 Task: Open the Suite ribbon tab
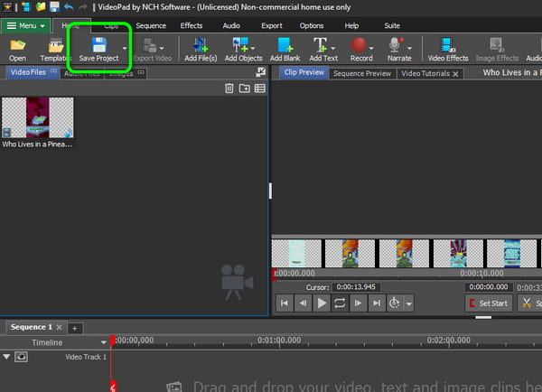[x=392, y=25]
